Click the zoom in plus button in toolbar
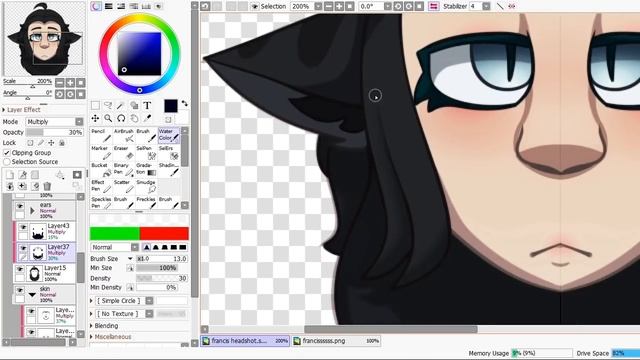Image resolution: width=640 pixels, height=360 pixels. tap(339, 6)
